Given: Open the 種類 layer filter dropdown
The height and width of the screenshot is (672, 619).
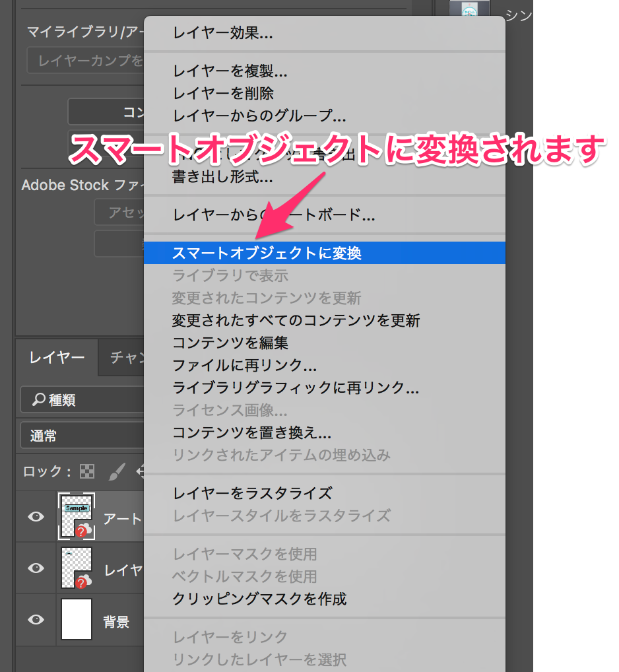Looking at the screenshot, I should (82, 400).
